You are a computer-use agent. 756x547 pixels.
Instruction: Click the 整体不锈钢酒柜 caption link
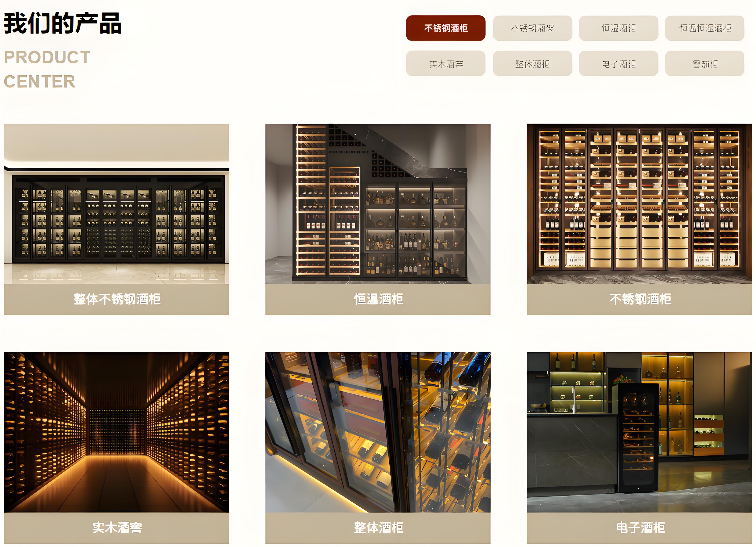click(116, 299)
